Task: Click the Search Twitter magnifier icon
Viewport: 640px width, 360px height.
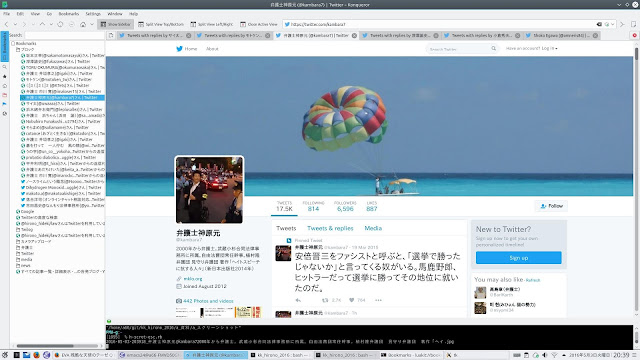Action: [493, 49]
